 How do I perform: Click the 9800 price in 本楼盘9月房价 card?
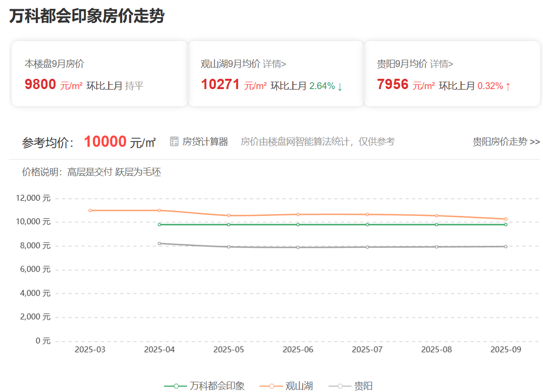click(x=40, y=85)
